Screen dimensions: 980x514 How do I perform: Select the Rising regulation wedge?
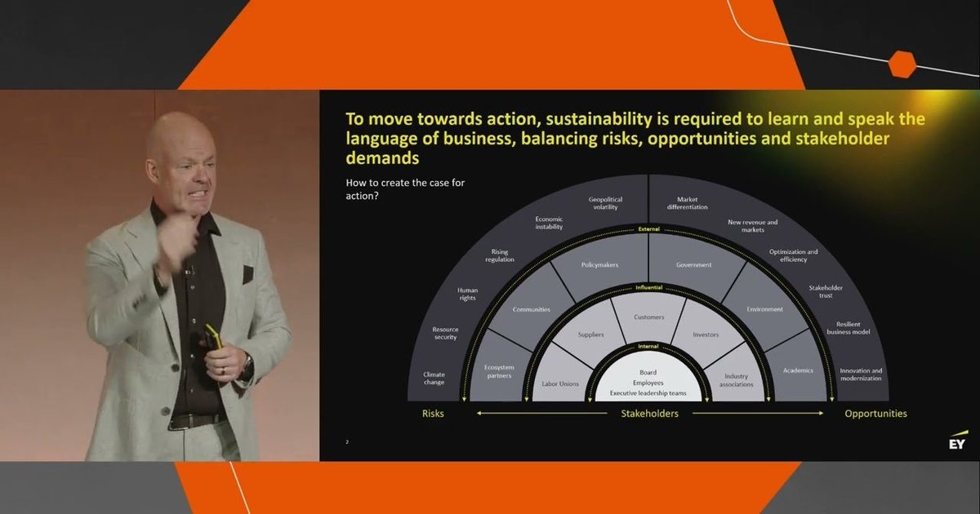(499, 255)
